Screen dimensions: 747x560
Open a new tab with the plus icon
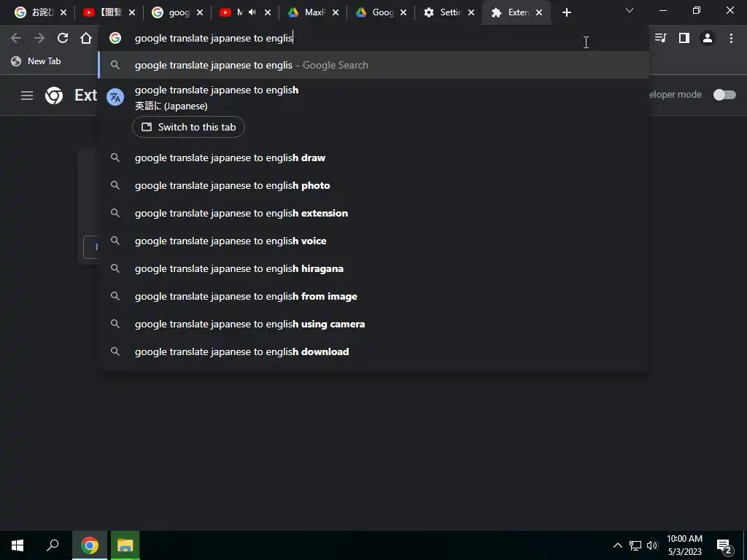(566, 13)
